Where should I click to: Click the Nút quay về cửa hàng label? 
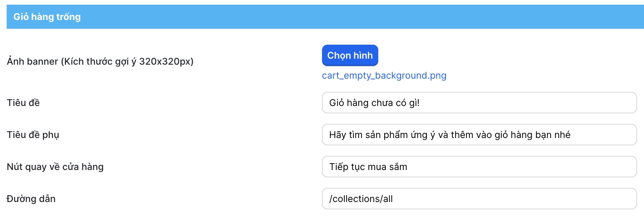pyautogui.click(x=55, y=167)
